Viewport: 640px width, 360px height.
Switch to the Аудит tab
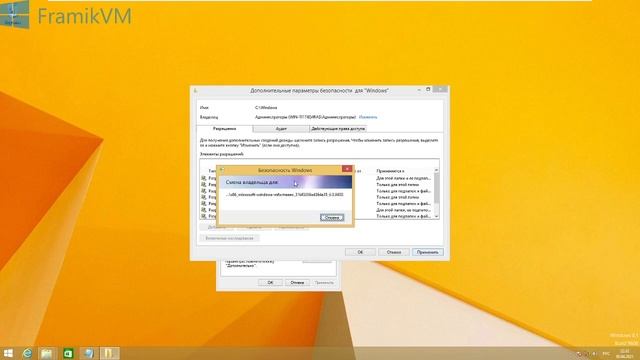[281, 129]
